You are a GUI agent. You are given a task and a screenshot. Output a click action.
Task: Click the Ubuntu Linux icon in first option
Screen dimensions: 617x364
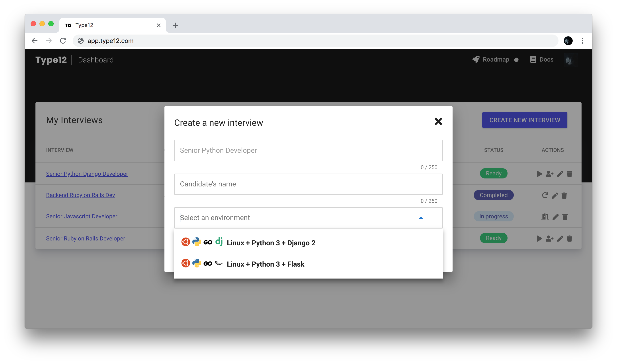185,242
